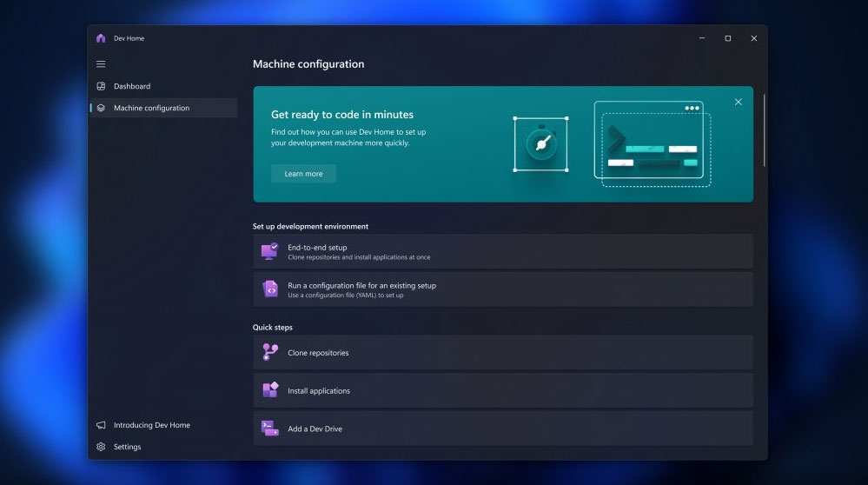The image size is (868, 485).
Task: Click the Introducing Dev Home megaphone icon
Action: pos(101,425)
